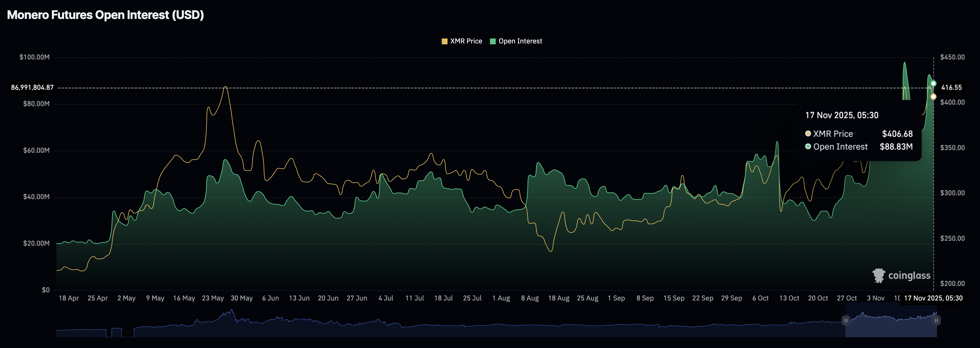Click the 86,991,804.87 axis marker label
This screenshot has width=980, height=348.
32,87
